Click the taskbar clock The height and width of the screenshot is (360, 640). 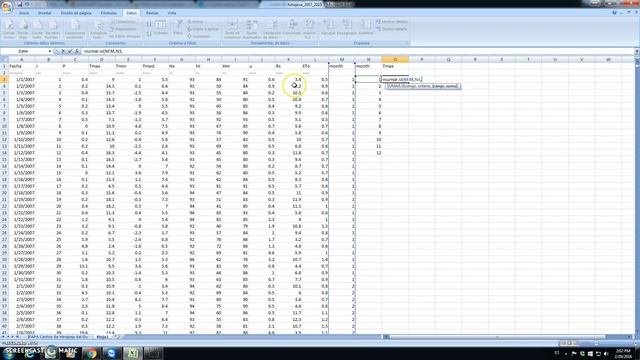(624, 353)
